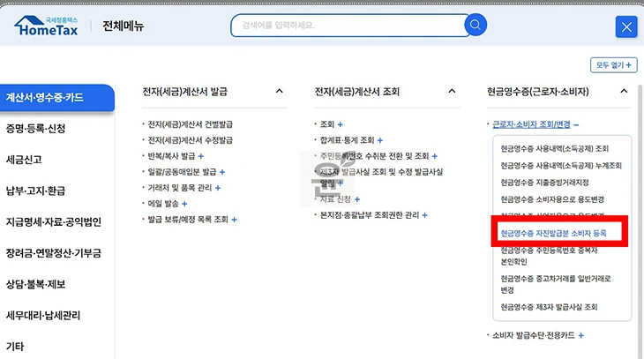Open 현금영수증 제3자 발급사실 조회
644x359 pixels.
coord(549,307)
